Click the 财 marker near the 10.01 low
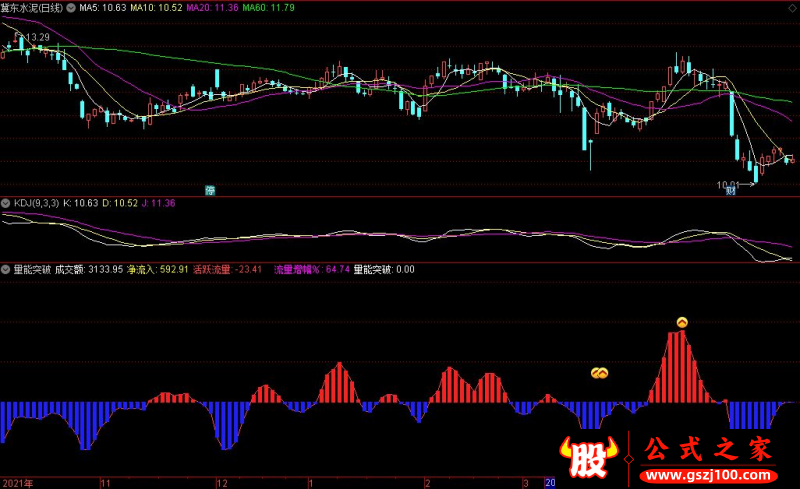Image resolution: width=800 pixels, height=489 pixels. tap(731, 190)
